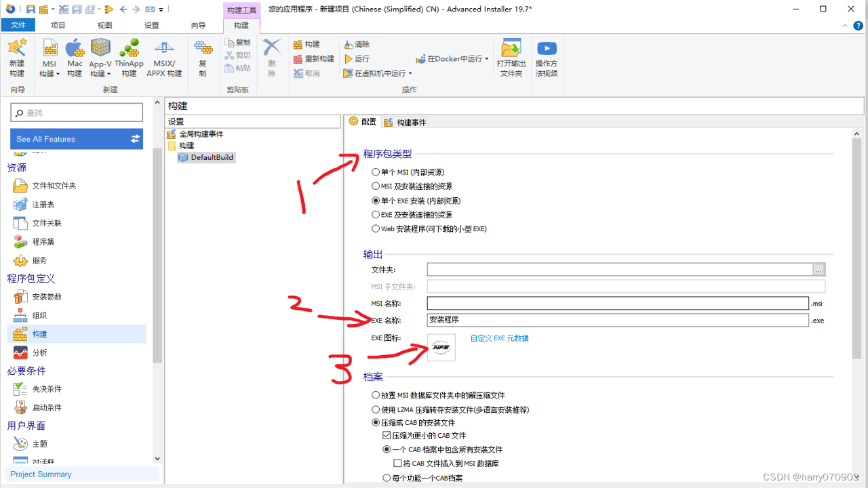The image size is (868, 488).
Task: Open the 打开输出文件夹 output folder icon
Action: 511,58
